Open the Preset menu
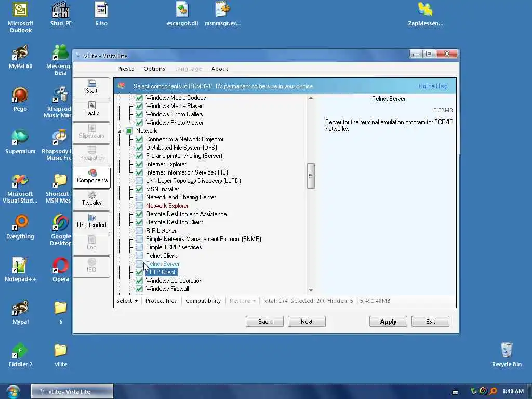This screenshot has width=532, height=399. click(126, 69)
